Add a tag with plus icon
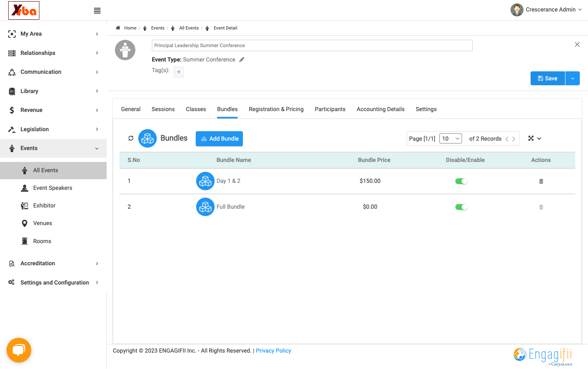This screenshot has height=369, width=588. click(x=178, y=72)
